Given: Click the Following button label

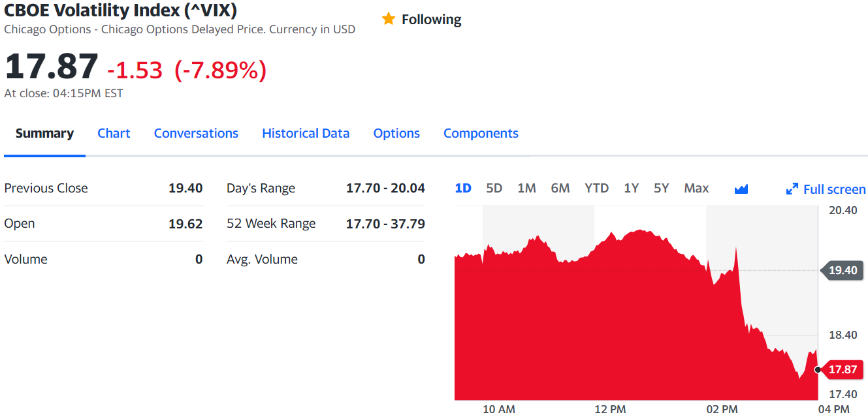Looking at the screenshot, I should coord(431,20).
